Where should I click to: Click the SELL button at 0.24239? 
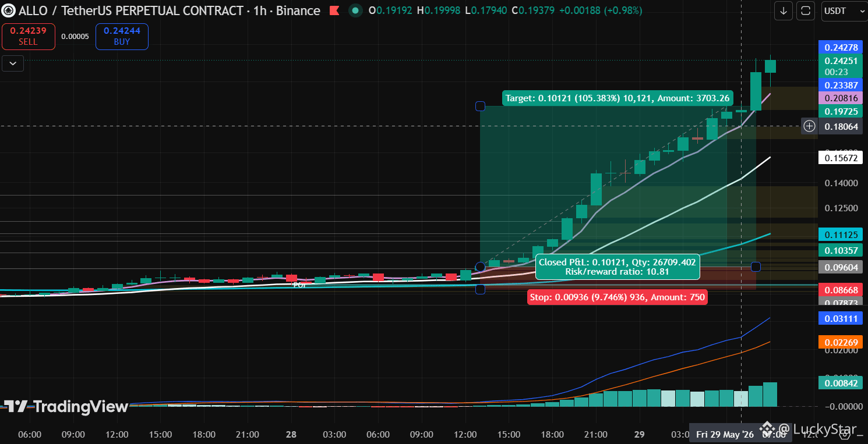(28, 36)
